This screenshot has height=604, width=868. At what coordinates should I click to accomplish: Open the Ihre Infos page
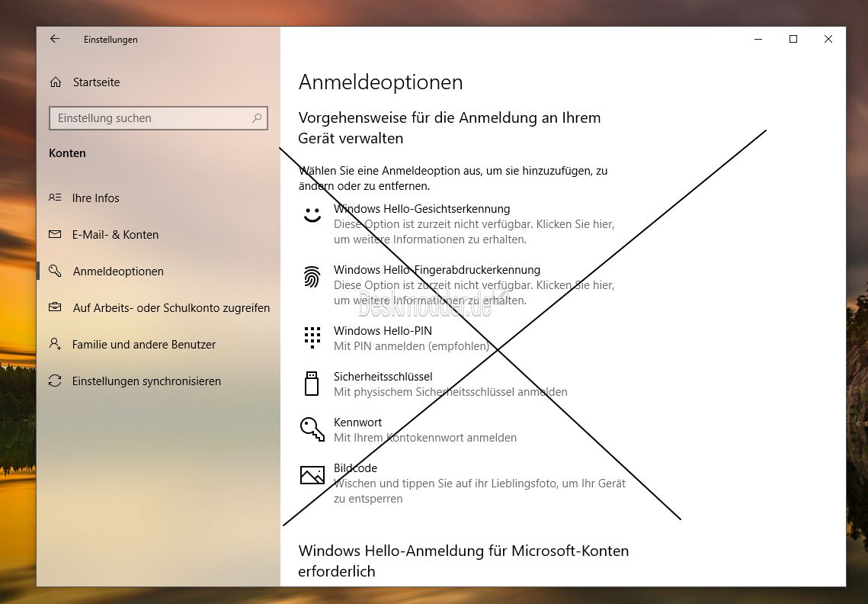click(159, 198)
